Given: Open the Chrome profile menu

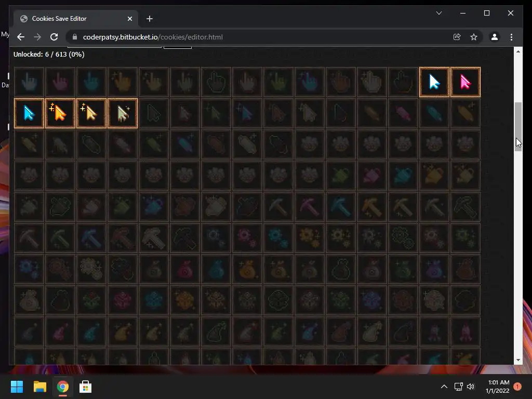Looking at the screenshot, I should click(x=495, y=37).
